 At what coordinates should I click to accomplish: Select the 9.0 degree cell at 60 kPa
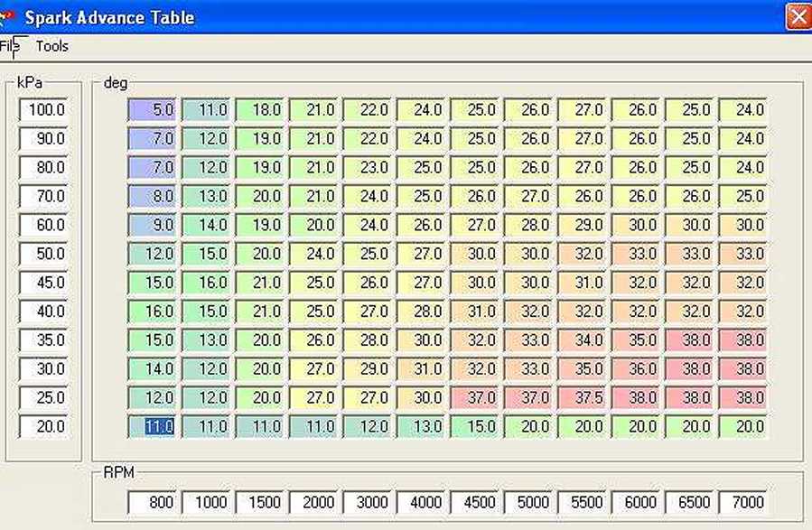coord(154,226)
